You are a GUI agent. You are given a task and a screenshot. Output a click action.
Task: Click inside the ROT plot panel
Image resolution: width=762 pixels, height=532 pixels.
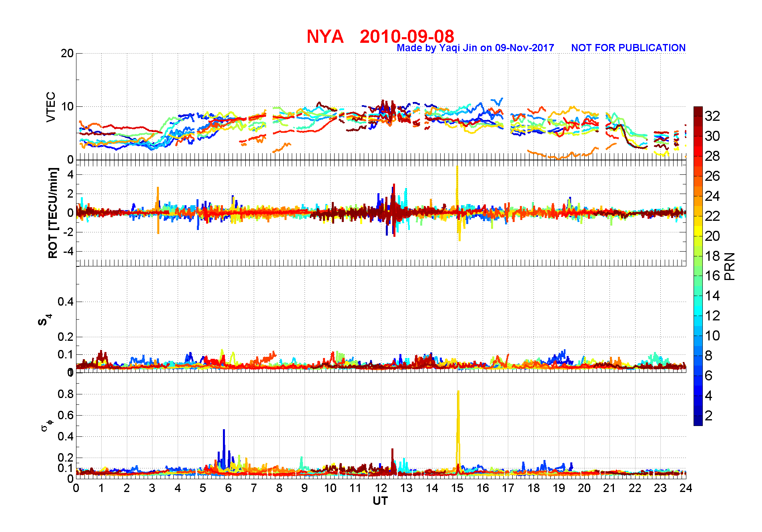381,213
